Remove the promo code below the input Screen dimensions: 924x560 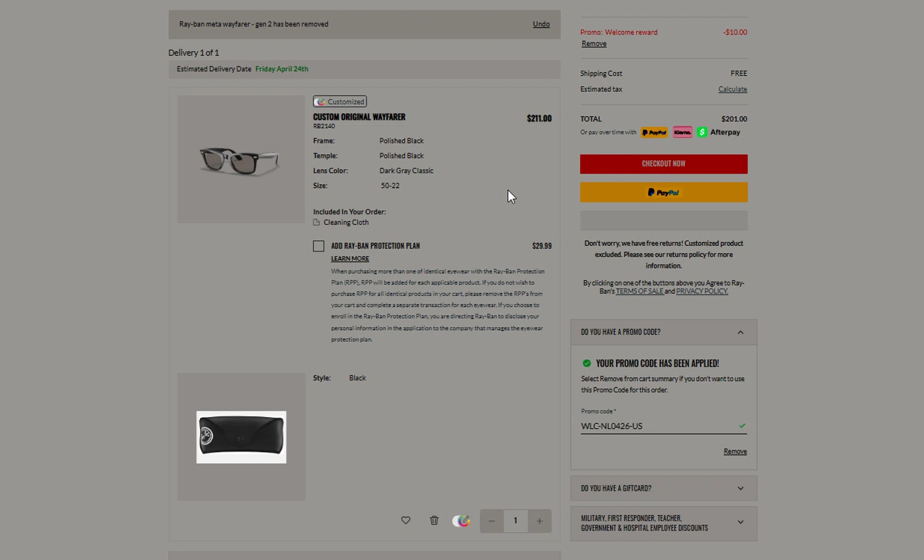(x=735, y=452)
